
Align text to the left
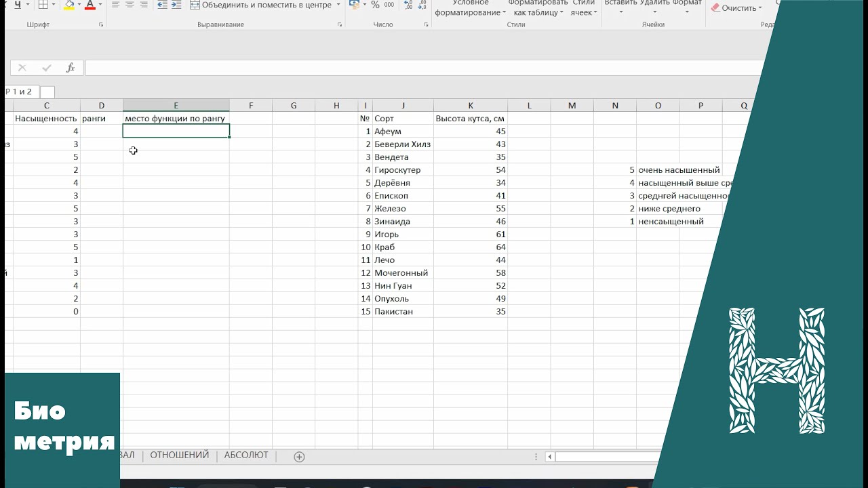coord(115,5)
